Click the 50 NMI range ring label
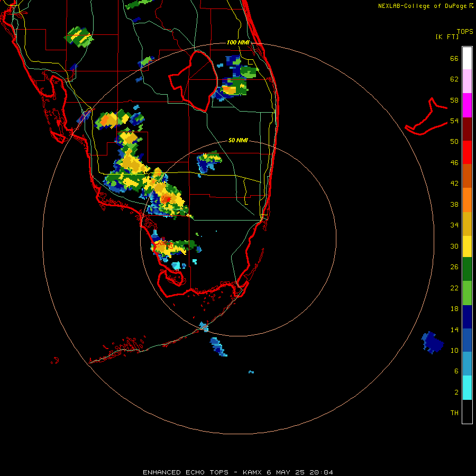Image resolution: width=476 pixels, height=476 pixels. tap(238, 140)
